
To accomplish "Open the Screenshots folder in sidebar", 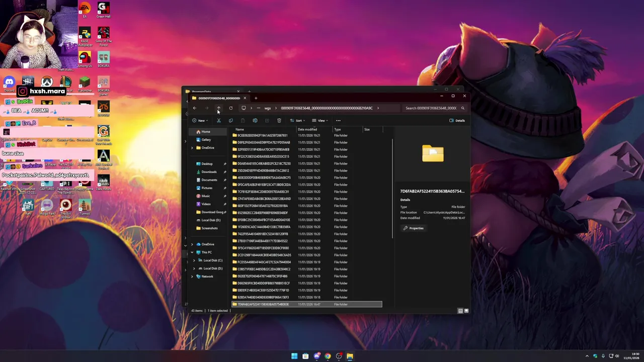I will (209, 228).
